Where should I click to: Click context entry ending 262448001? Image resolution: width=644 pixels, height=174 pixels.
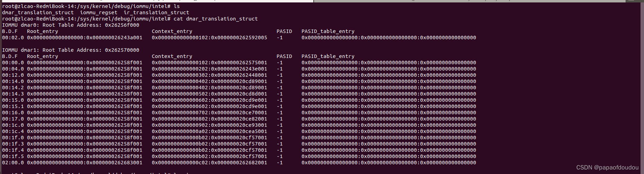tap(209, 75)
